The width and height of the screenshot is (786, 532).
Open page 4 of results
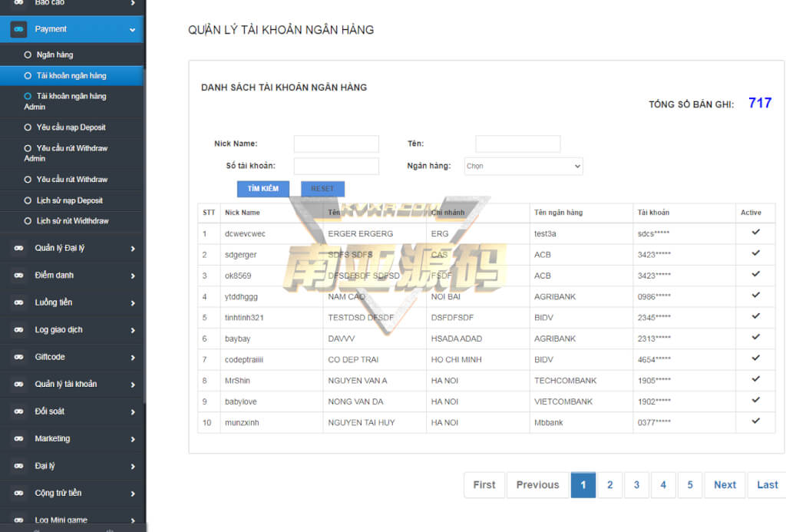(x=663, y=485)
